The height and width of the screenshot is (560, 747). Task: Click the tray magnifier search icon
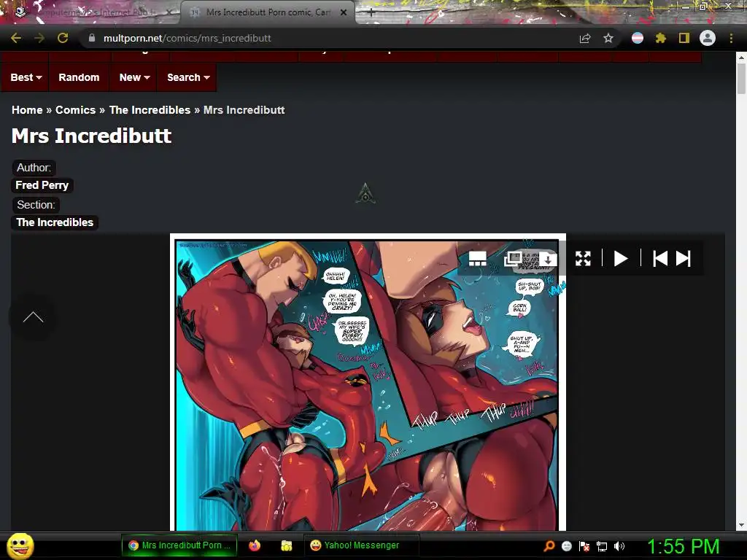coord(549,546)
